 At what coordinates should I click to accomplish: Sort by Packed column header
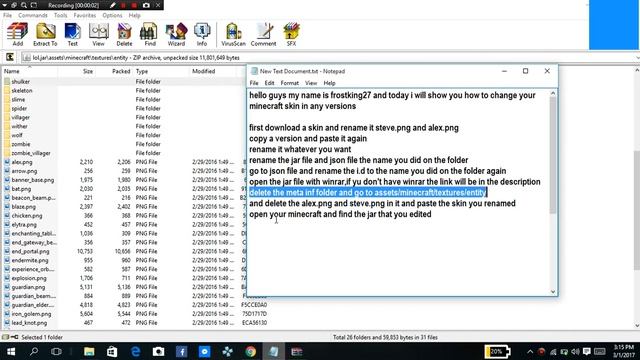point(114,71)
